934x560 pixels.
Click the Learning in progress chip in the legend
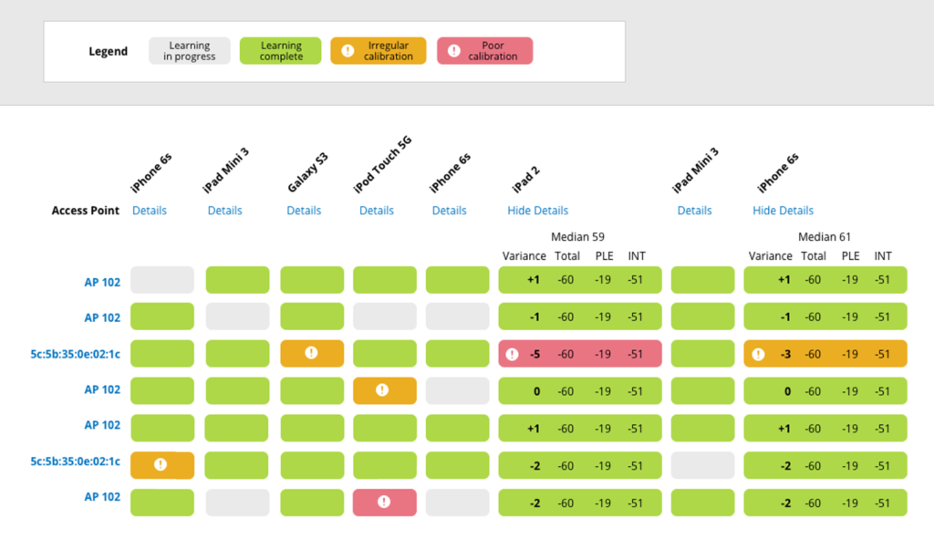[x=189, y=51]
